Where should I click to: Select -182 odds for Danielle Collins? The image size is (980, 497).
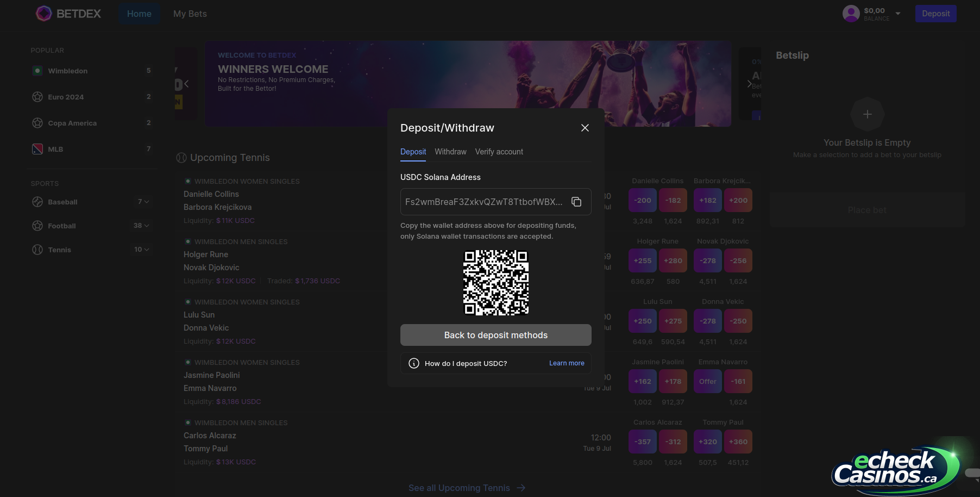coord(673,201)
